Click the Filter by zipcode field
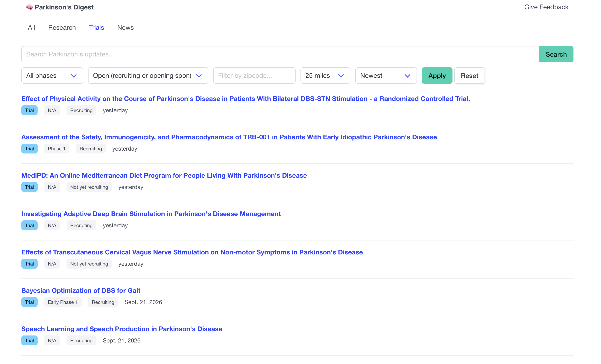This screenshot has width=601, height=364. (x=254, y=76)
